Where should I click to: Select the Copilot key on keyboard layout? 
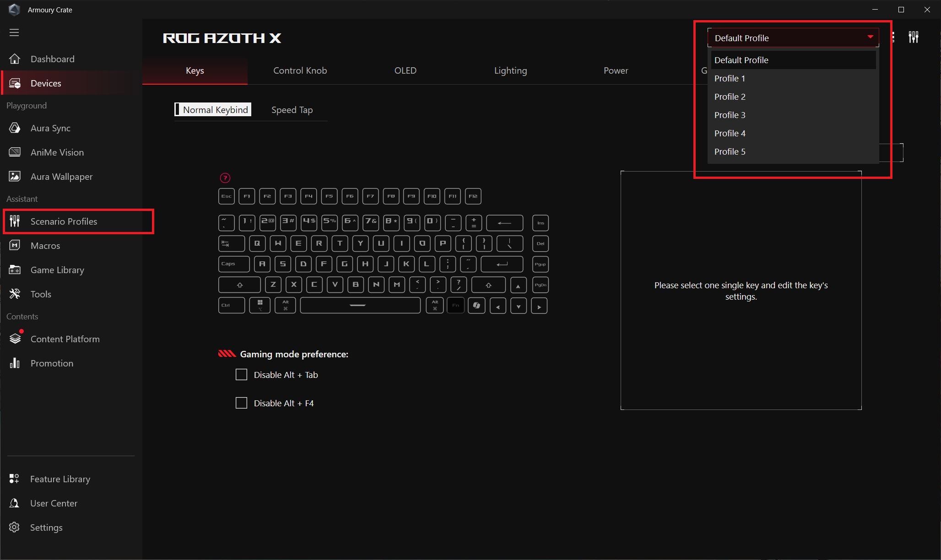(x=476, y=305)
